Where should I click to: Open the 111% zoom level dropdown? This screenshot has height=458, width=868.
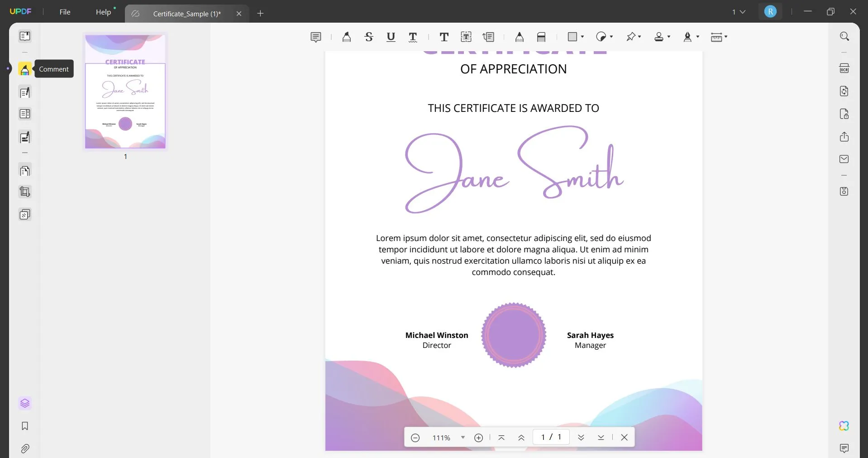click(x=463, y=438)
